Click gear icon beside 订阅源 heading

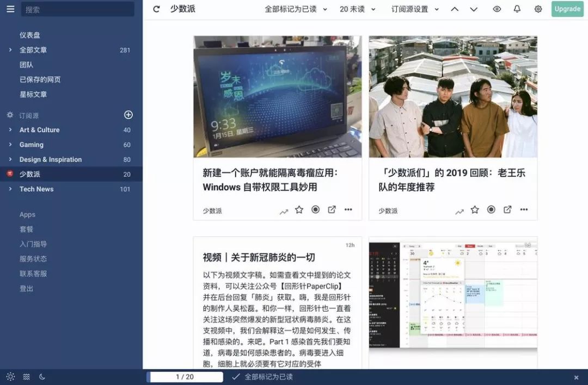[x=10, y=115]
